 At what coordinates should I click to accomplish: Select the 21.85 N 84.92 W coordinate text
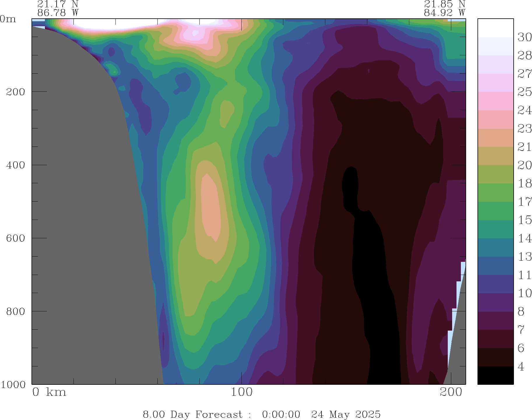445,8
